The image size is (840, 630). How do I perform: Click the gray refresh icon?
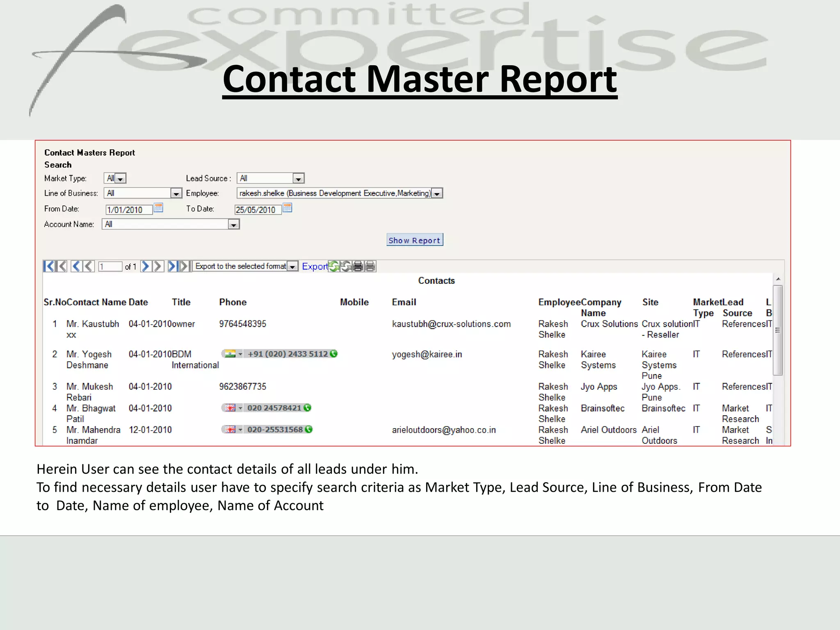(346, 266)
